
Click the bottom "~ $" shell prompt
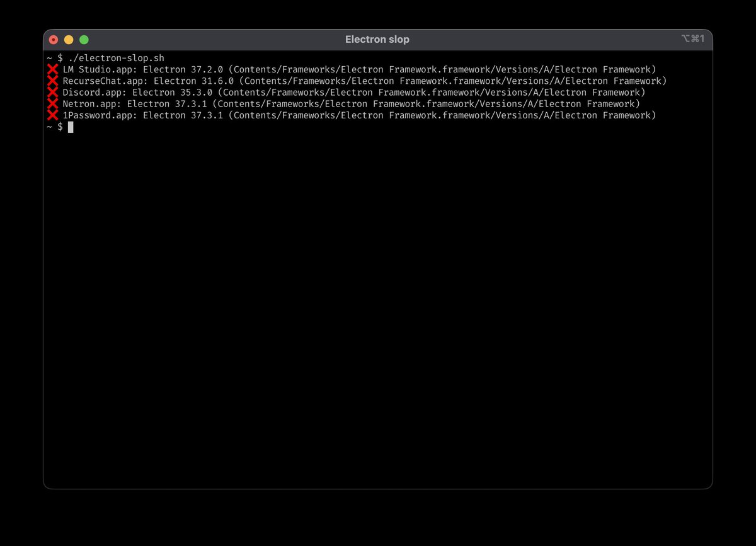[x=55, y=127]
